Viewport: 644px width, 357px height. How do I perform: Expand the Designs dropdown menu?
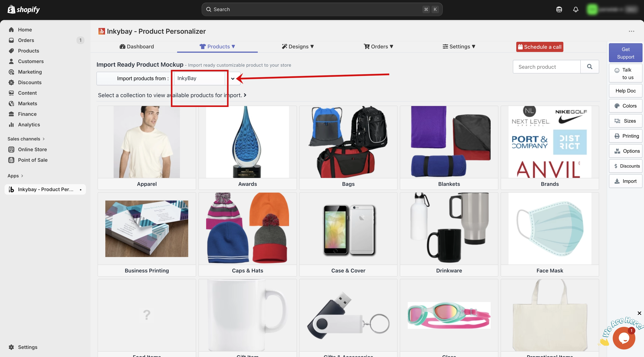298,47
